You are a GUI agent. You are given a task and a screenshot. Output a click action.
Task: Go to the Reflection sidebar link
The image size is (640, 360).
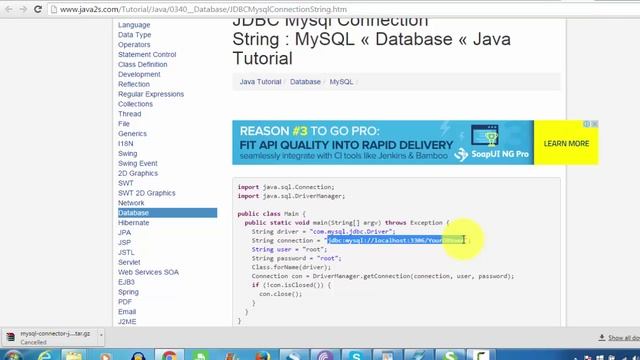pos(134,84)
